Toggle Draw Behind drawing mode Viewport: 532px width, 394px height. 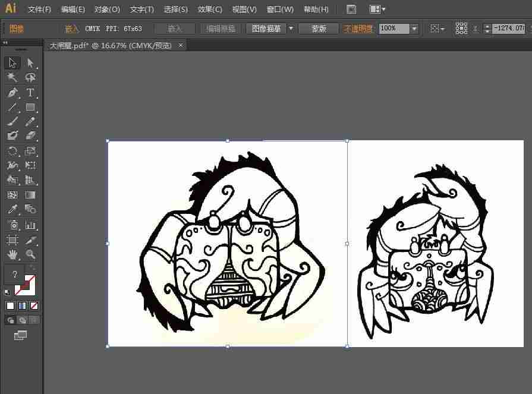click(23, 320)
